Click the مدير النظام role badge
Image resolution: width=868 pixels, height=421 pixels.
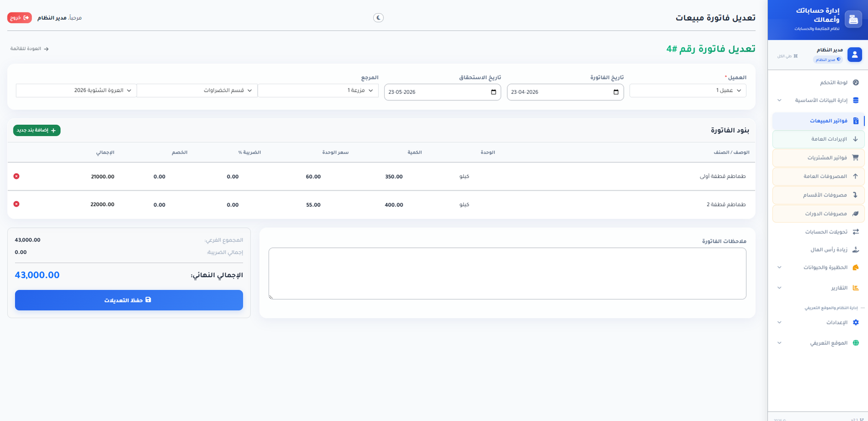tap(828, 60)
